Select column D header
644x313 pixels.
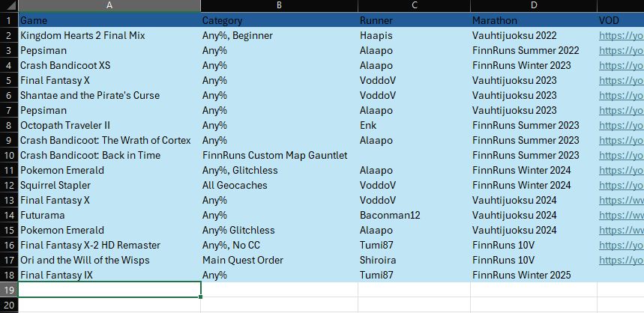click(x=534, y=6)
